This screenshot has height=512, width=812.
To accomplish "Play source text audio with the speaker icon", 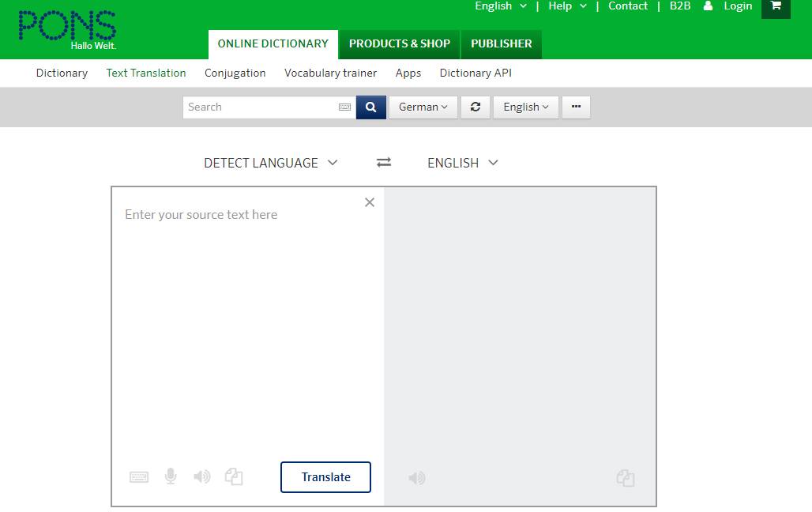I will tap(201, 476).
